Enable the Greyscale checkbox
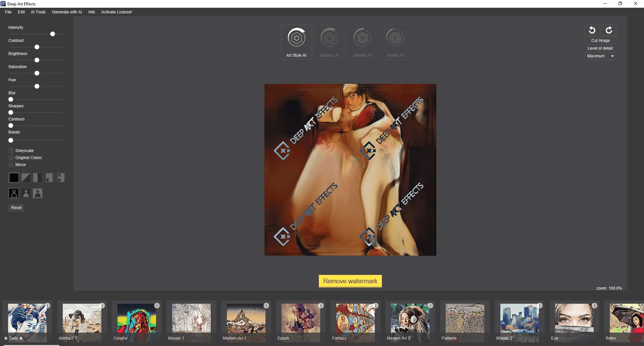Image resolution: width=644 pixels, height=346 pixels. [x=11, y=150]
